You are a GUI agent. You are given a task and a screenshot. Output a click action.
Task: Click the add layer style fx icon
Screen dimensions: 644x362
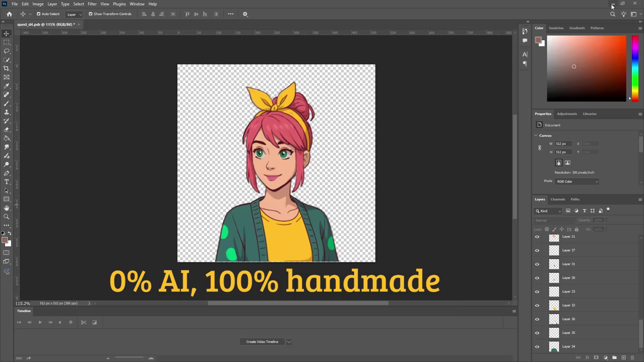(587, 358)
